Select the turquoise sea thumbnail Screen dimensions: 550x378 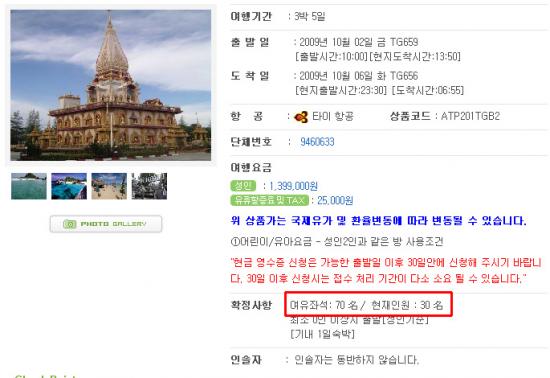[x=29, y=186]
